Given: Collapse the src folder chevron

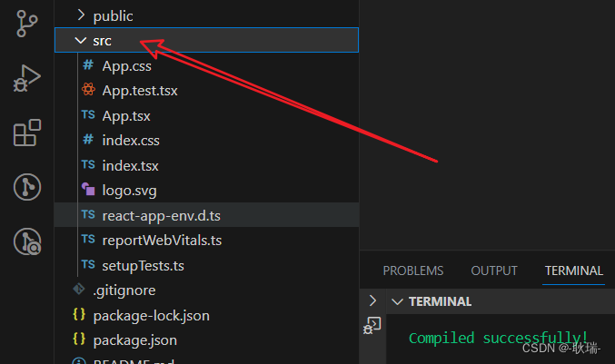Looking at the screenshot, I should click(81, 40).
